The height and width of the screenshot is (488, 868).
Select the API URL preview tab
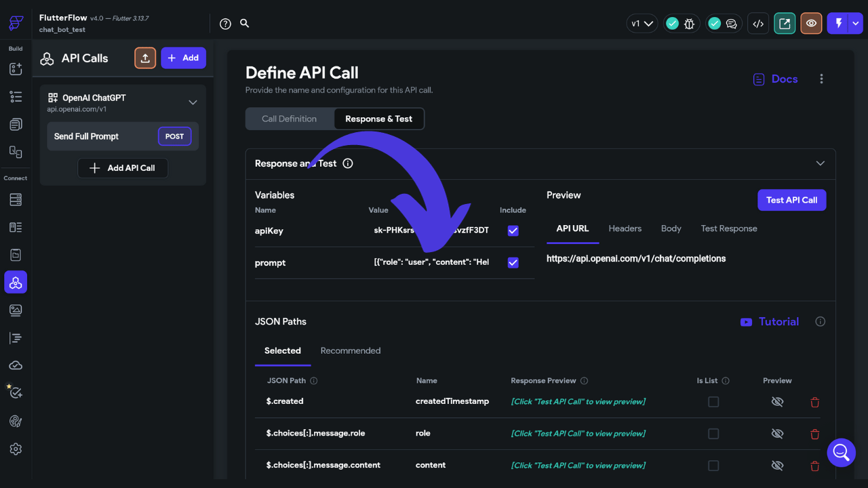tap(572, 229)
